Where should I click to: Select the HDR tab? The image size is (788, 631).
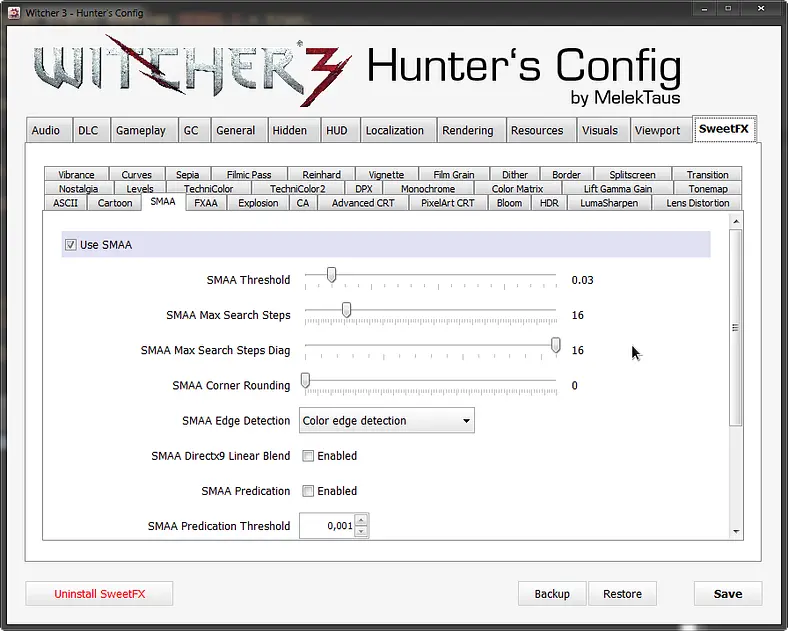pyautogui.click(x=549, y=202)
